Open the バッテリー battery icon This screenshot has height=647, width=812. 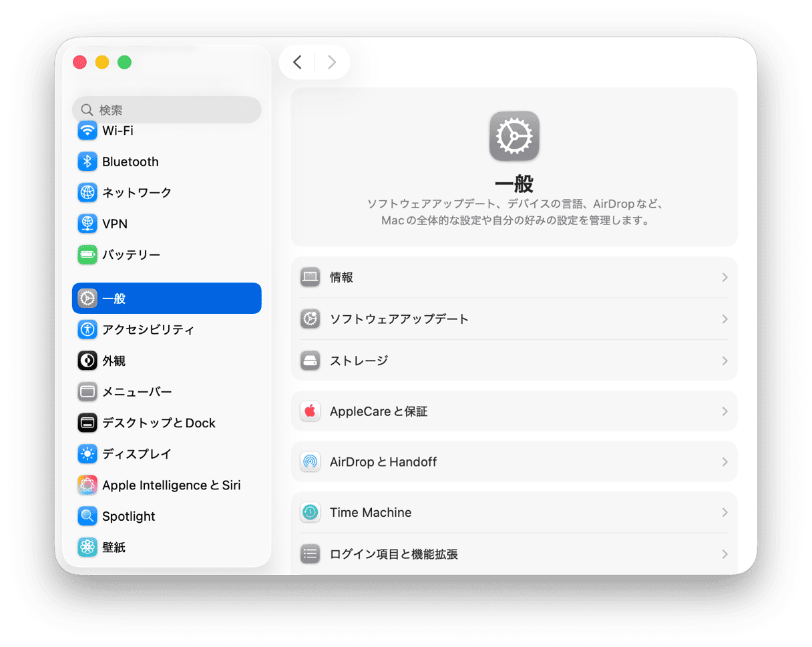pos(87,255)
